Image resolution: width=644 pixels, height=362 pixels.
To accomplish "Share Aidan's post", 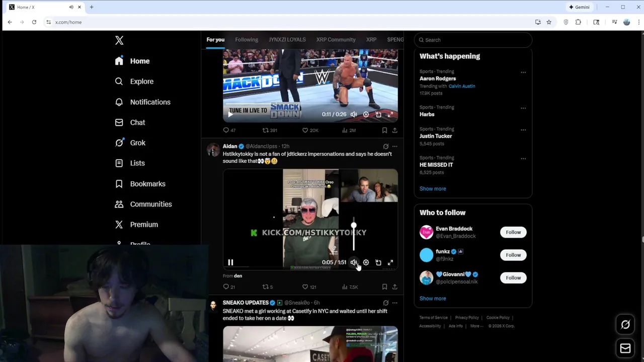I will [x=395, y=287].
